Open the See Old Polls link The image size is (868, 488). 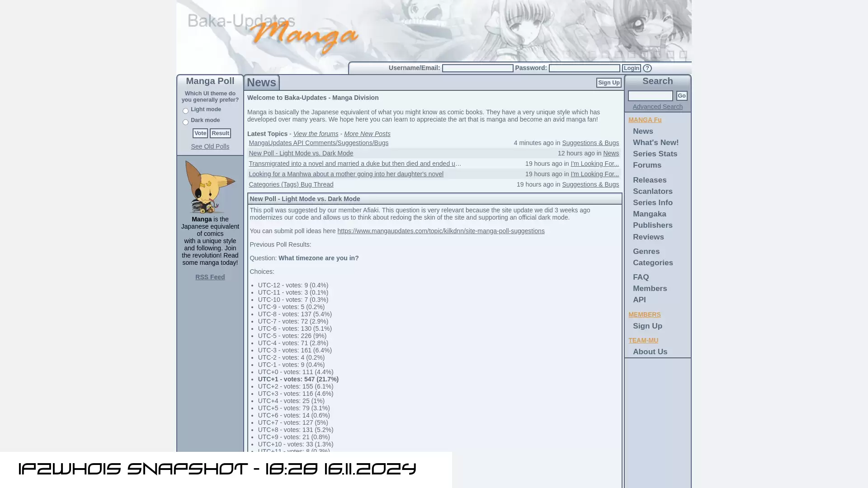coord(210,146)
